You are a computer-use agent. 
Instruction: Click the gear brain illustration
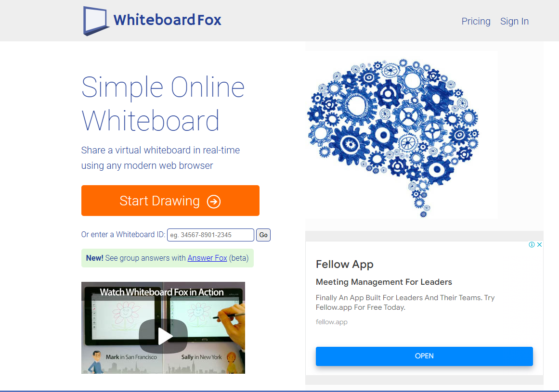pos(393,137)
